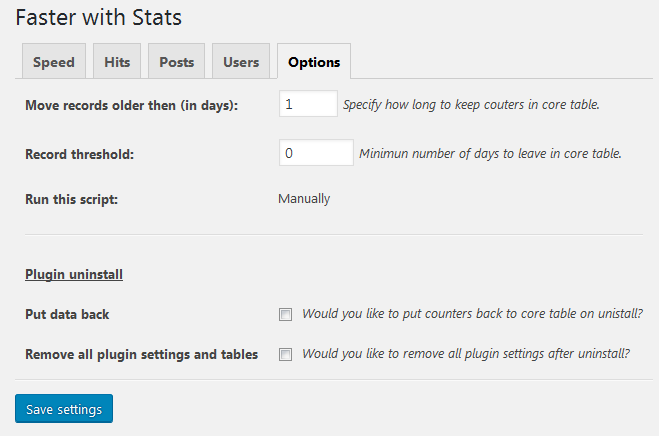Switch to the Speed tab
This screenshot has height=436, width=659.
pyautogui.click(x=54, y=61)
